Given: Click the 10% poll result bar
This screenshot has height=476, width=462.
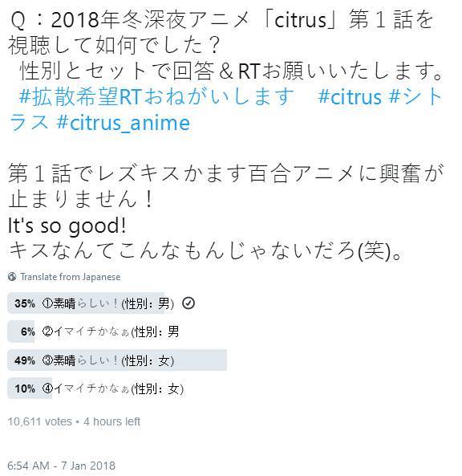Looking at the screenshot, I should click(30, 389).
